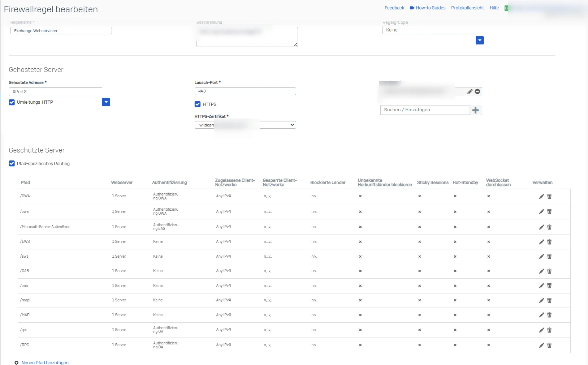Select the Authentifizierung column header
The height and width of the screenshot is (365, 588).
pos(169,182)
